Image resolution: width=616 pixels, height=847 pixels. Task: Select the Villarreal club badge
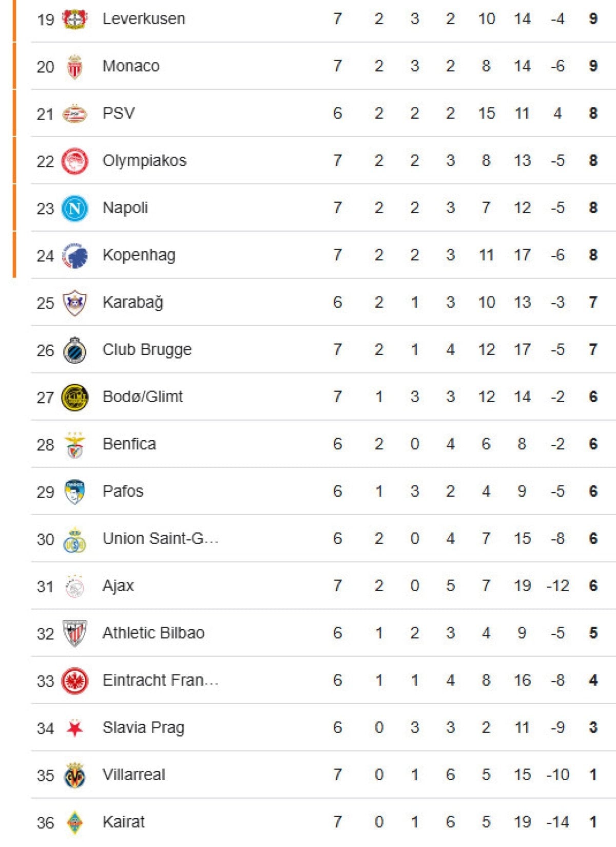click(74, 776)
